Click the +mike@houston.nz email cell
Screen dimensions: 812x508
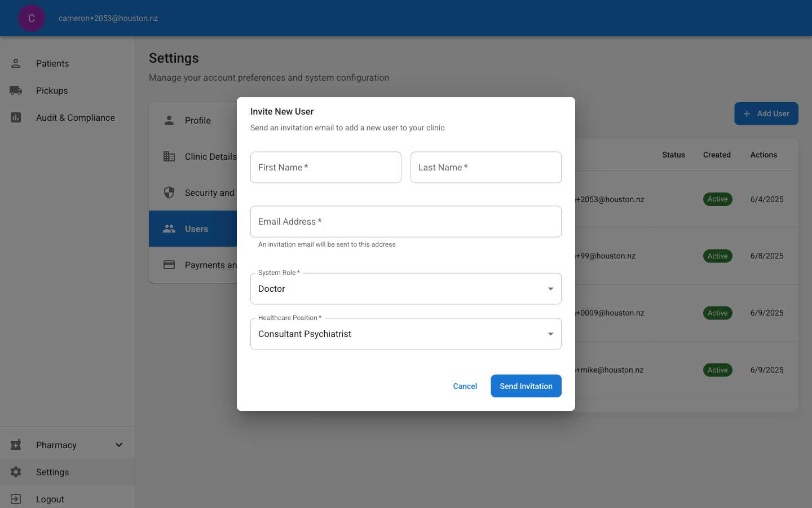(x=610, y=370)
